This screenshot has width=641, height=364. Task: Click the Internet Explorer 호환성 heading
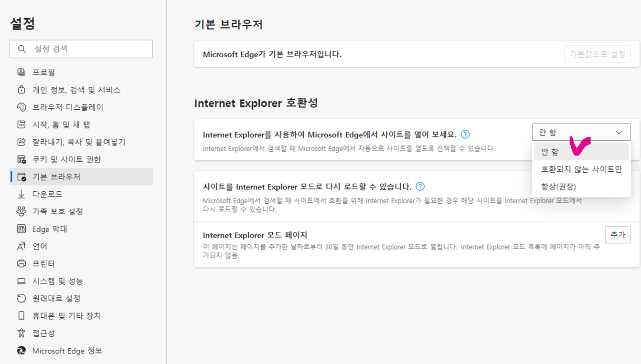click(x=256, y=103)
